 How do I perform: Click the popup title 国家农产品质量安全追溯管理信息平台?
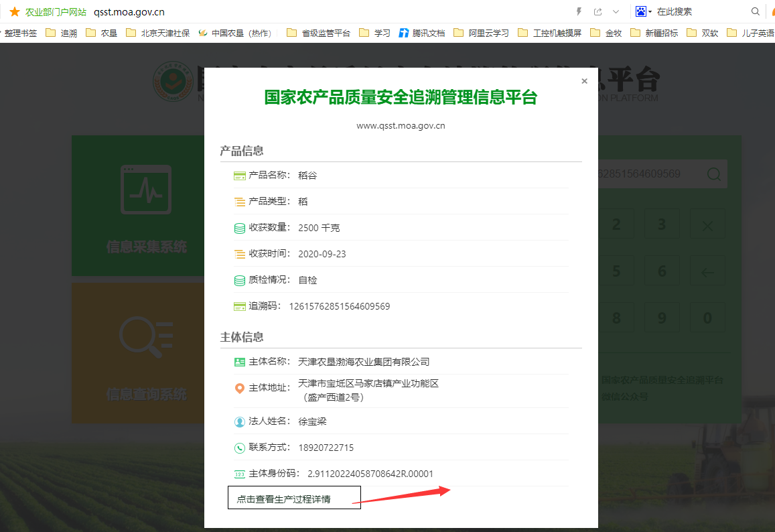(401, 97)
